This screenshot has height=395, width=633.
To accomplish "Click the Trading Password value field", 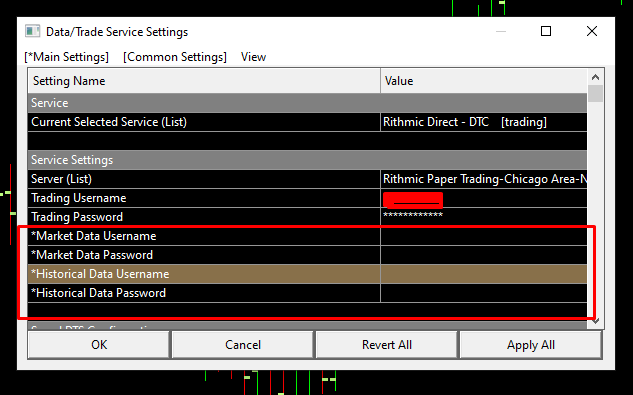I will pyautogui.click(x=484, y=217).
